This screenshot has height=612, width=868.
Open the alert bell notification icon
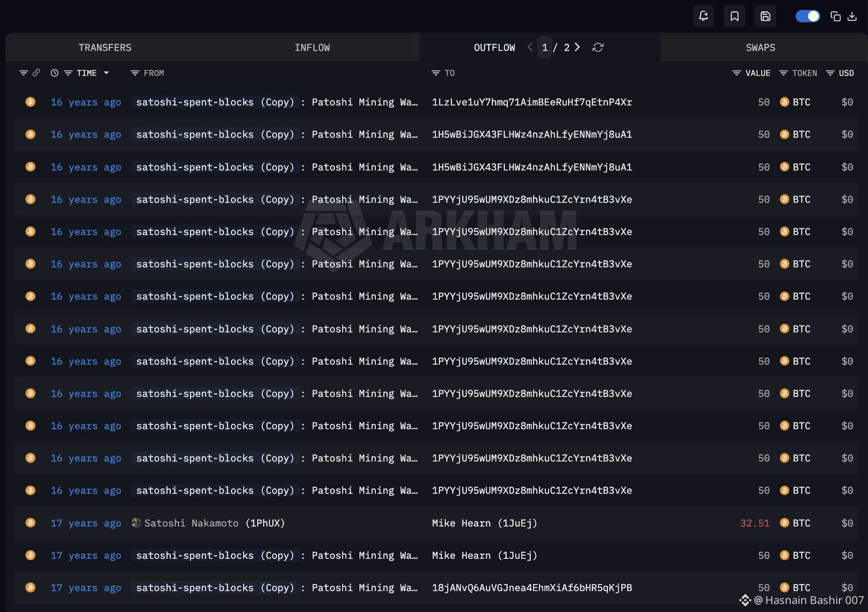[703, 16]
